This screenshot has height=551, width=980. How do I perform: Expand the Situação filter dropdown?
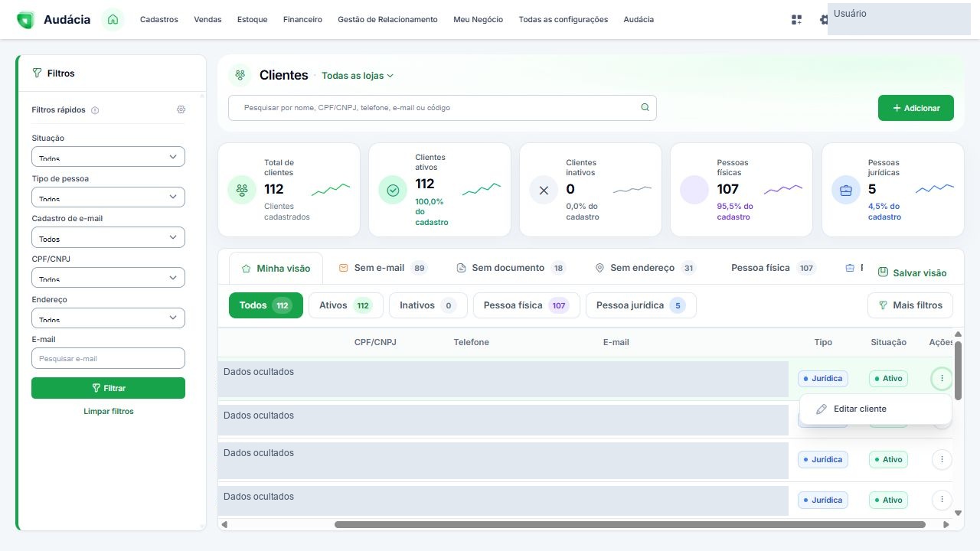tap(108, 157)
